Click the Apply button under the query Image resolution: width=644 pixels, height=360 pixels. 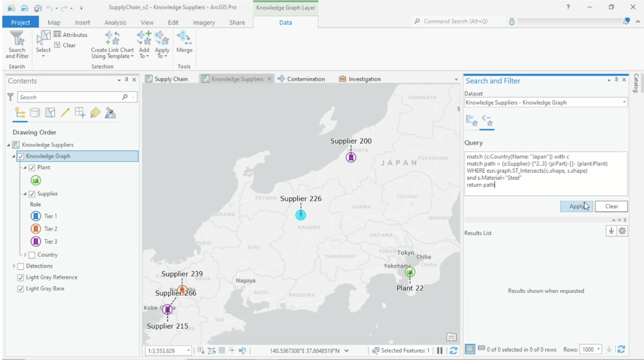pyautogui.click(x=576, y=206)
